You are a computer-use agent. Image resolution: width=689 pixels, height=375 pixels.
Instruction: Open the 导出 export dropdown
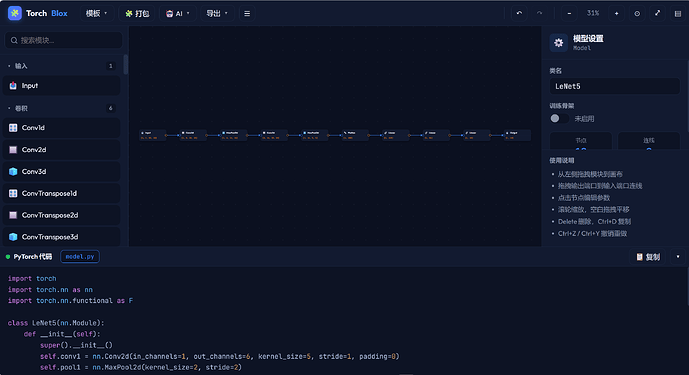[x=217, y=13]
